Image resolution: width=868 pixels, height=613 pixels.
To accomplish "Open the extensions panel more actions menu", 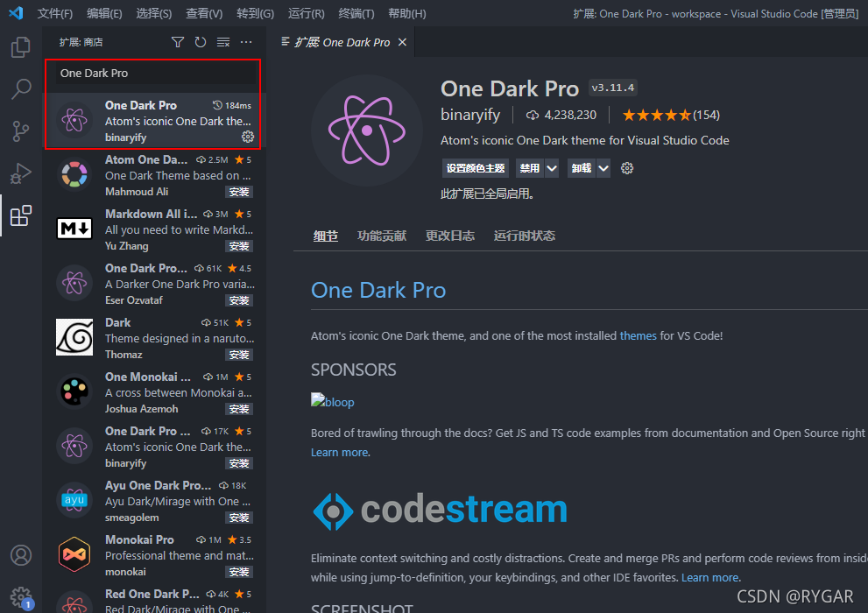I will point(246,42).
